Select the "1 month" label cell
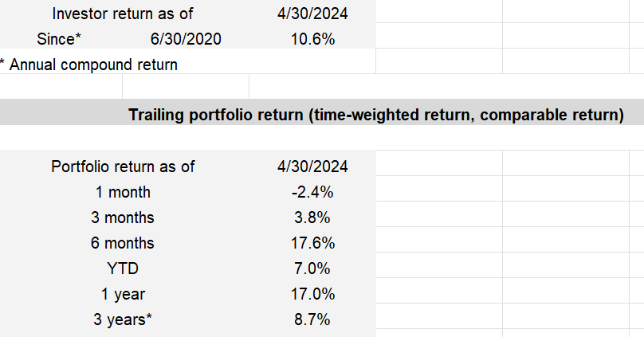 click(123, 192)
